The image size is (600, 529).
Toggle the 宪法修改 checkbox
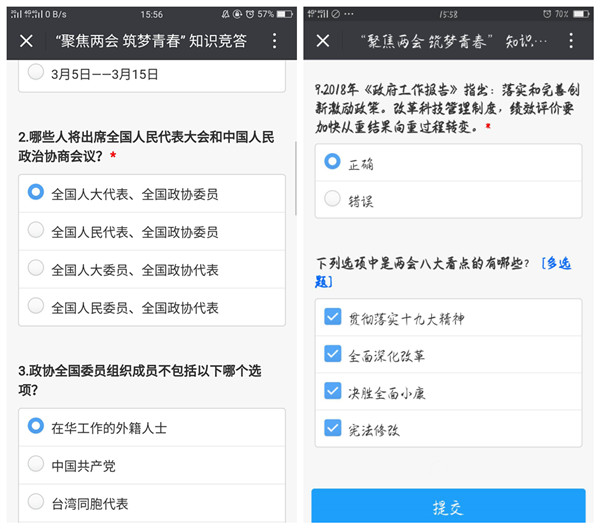click(x=333, y=428)
